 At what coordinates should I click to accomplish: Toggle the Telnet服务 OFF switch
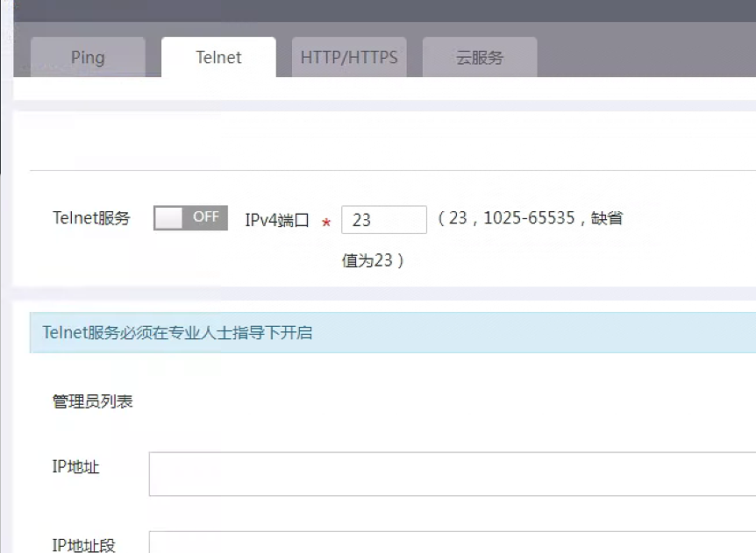pyautogui.click(x=190, y=217)
